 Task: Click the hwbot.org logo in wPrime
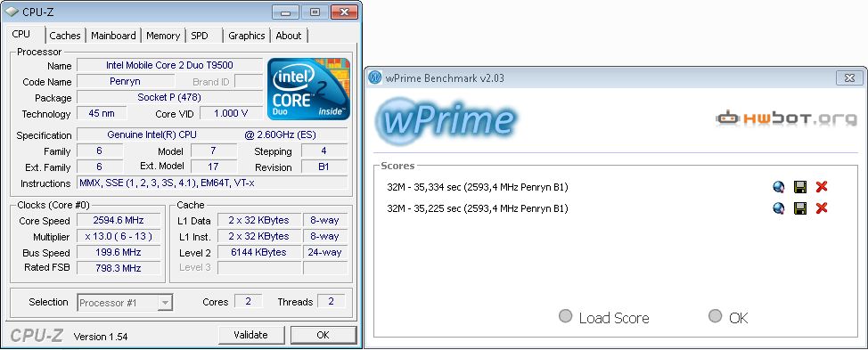click(786, 118)
